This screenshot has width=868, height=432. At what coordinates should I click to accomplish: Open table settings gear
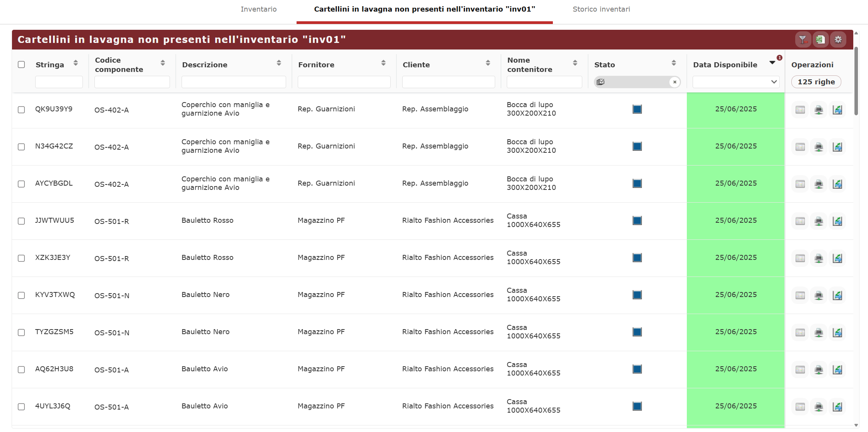tap(838, 39)
